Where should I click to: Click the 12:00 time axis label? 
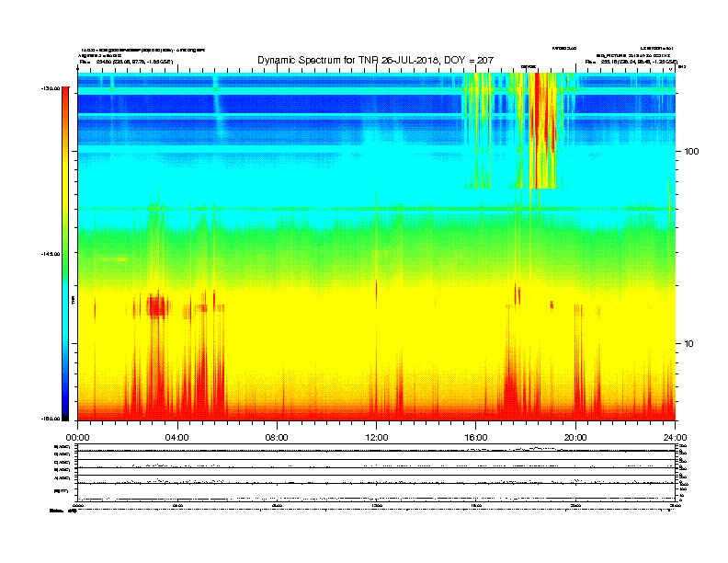[x=377, y=437]
